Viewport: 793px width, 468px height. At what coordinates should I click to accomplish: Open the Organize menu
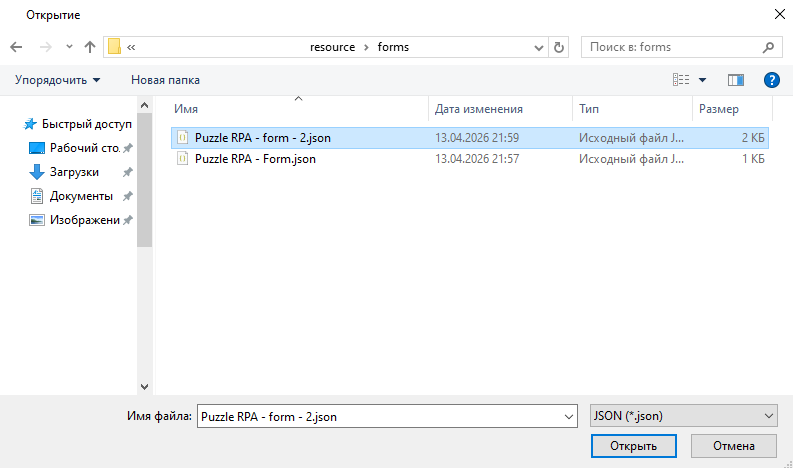(x=57, y=80)
